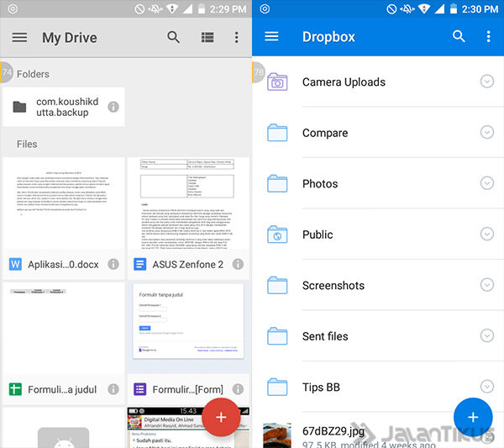The image size is (504, 448).
Task: Select the com.koushikdutta.backup folder name
Action: click(x=67, y=107)
